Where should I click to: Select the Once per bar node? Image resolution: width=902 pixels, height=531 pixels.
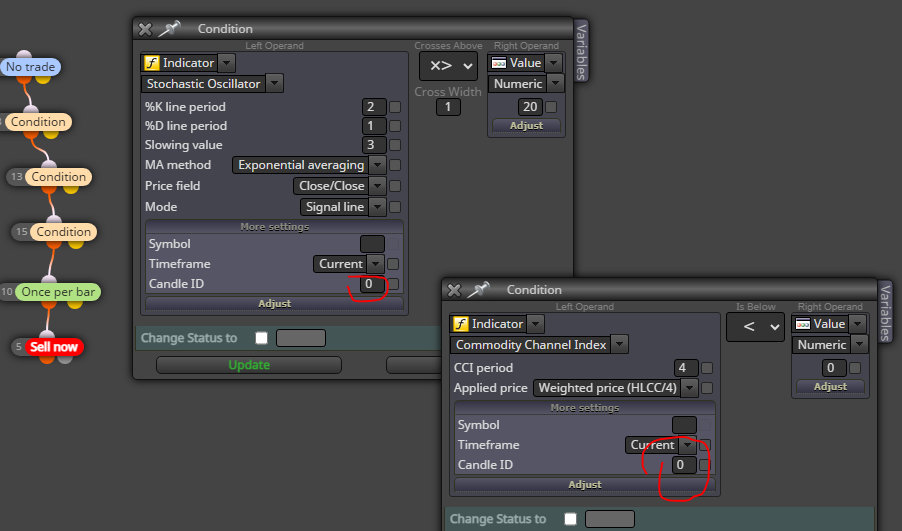(58, 292)
